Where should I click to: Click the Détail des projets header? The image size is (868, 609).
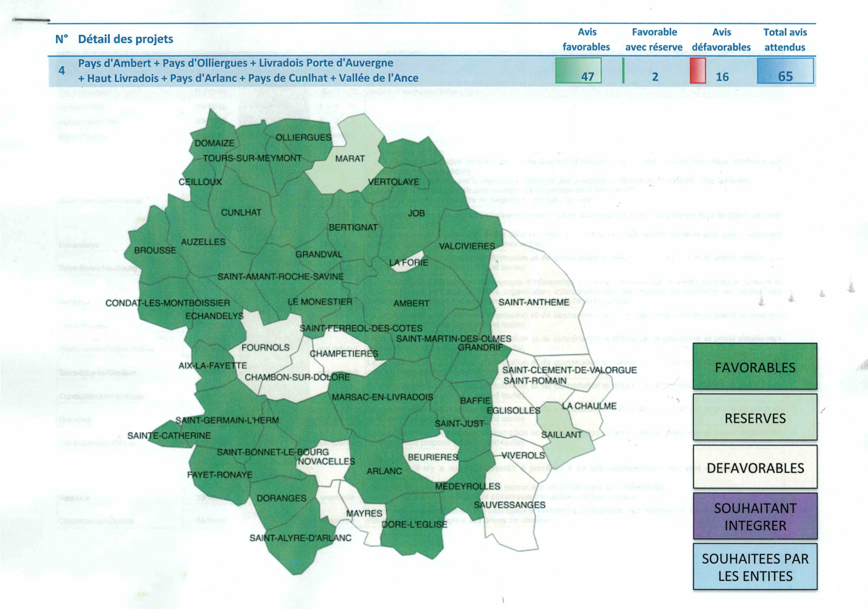[x=125, y=39]
